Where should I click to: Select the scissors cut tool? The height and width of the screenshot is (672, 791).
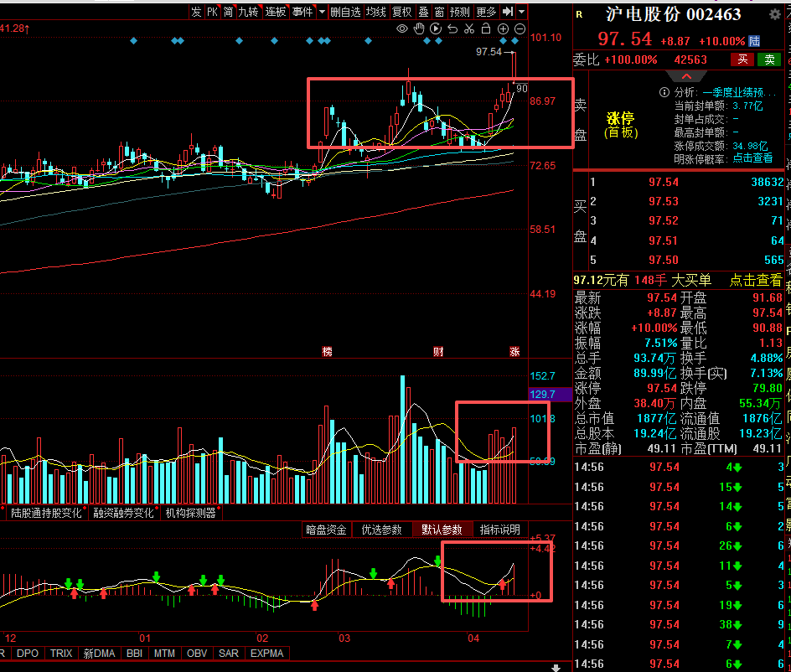tap(469, 28)
